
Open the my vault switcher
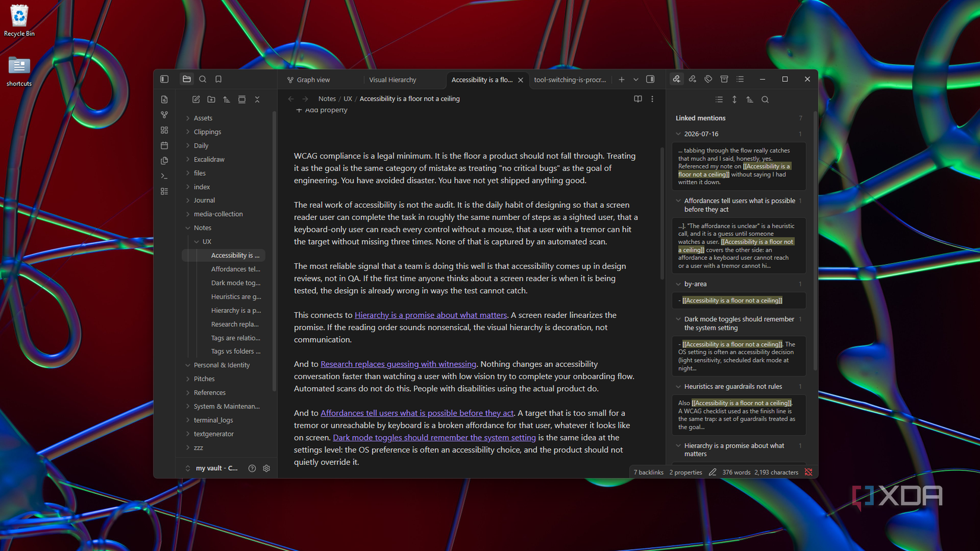[x=213, y=468]
